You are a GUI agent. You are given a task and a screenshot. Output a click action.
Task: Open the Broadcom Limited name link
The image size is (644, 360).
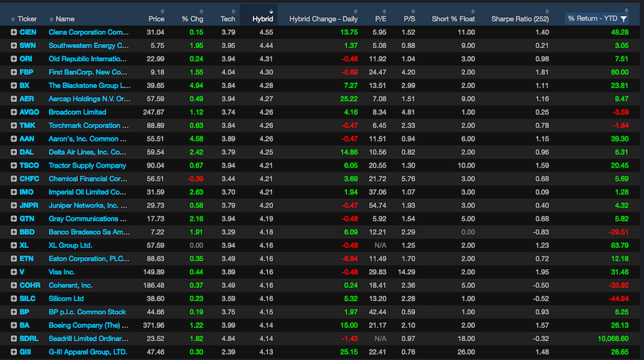click(77, 112)
